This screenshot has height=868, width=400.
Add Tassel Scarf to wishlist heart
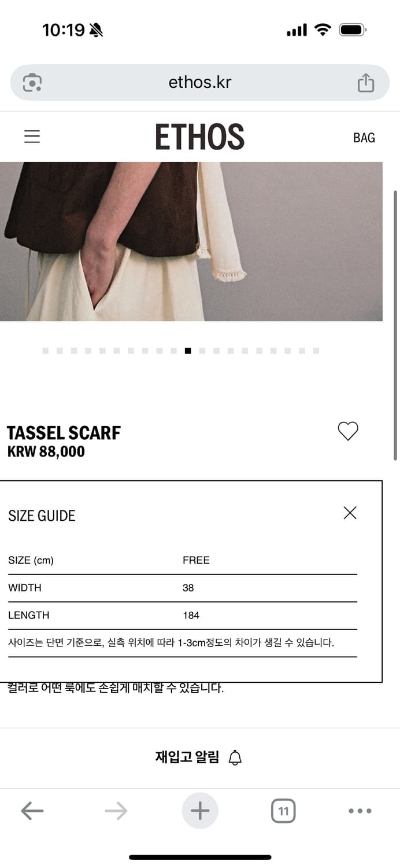(x=348, y=431)
